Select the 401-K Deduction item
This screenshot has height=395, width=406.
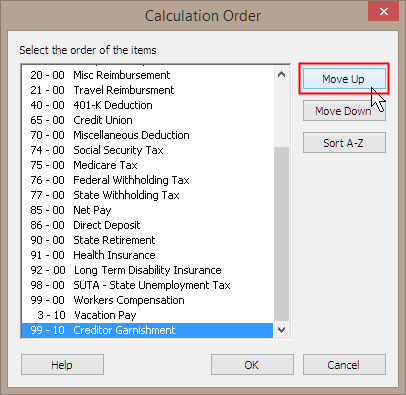coord(147,105)
